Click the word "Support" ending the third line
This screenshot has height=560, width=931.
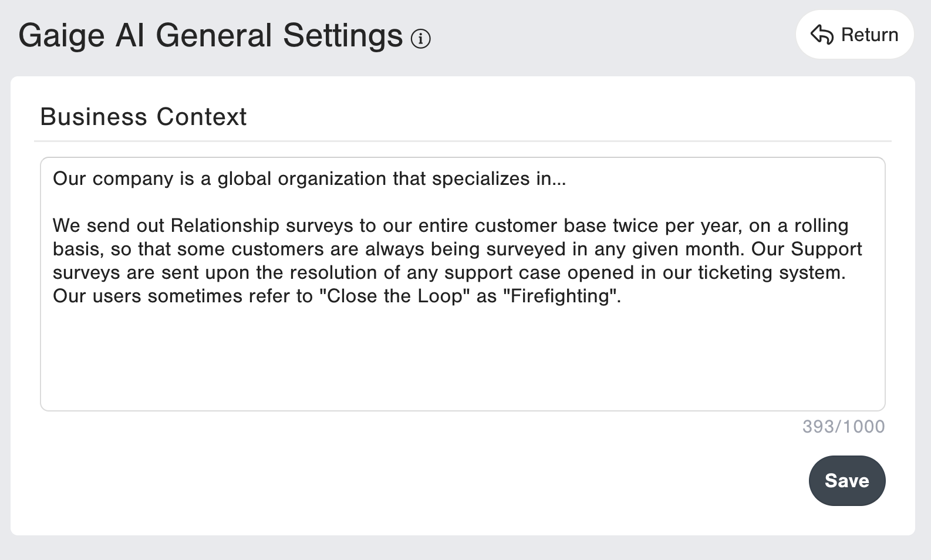pyautogui.click(x=826, y=249)
